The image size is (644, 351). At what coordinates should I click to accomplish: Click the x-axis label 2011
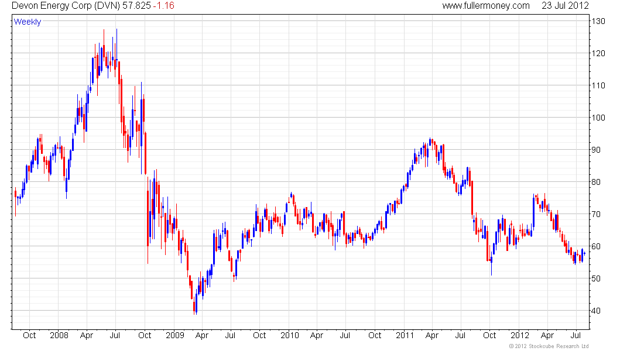click(x=405, y=335)
